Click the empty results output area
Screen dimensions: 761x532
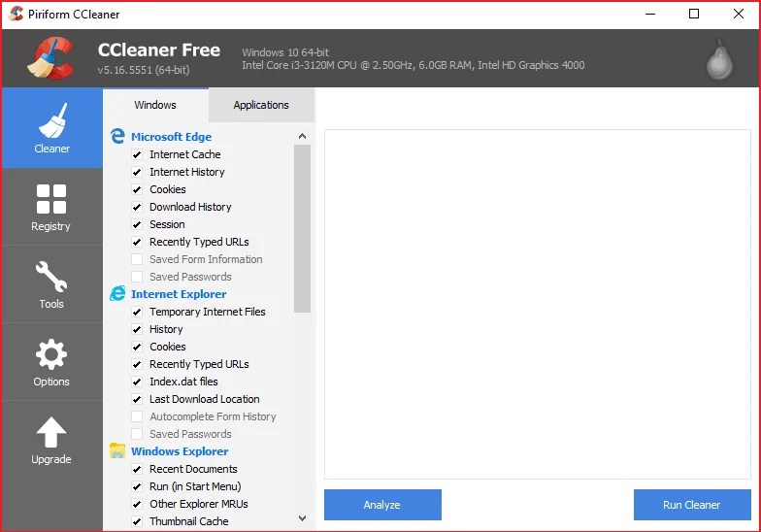click(538, 305)
